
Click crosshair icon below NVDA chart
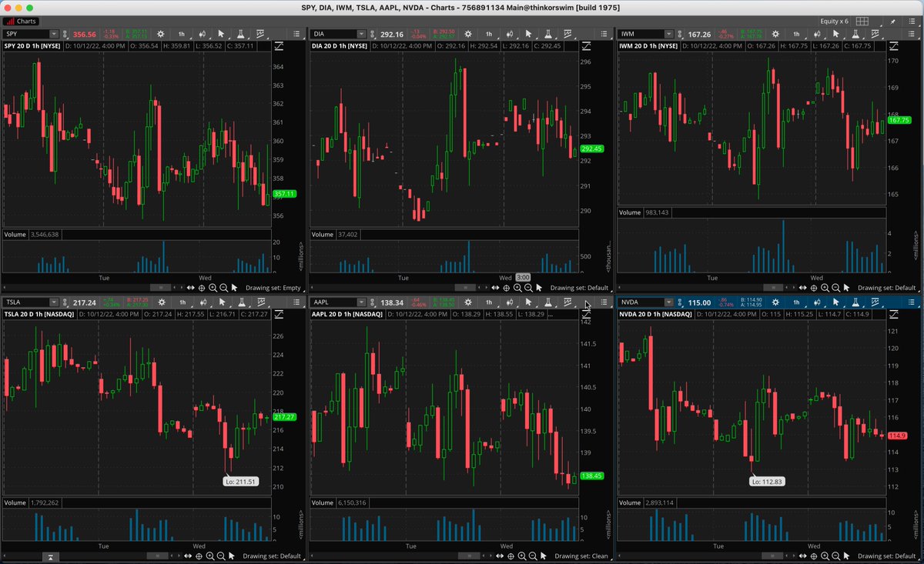point(814,556)
